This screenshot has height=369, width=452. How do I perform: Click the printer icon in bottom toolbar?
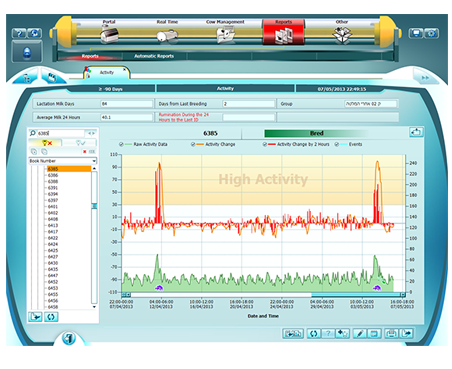pos(391,333)
